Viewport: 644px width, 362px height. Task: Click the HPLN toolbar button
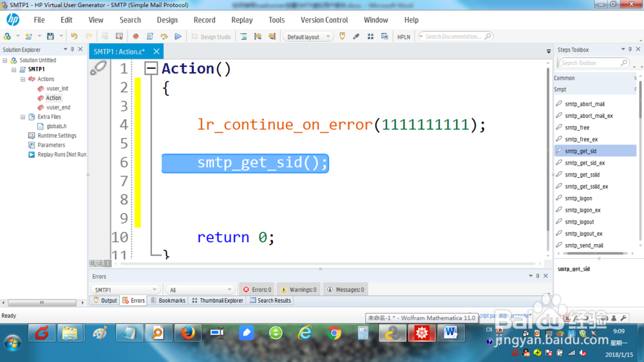click(x=404, y=37)
